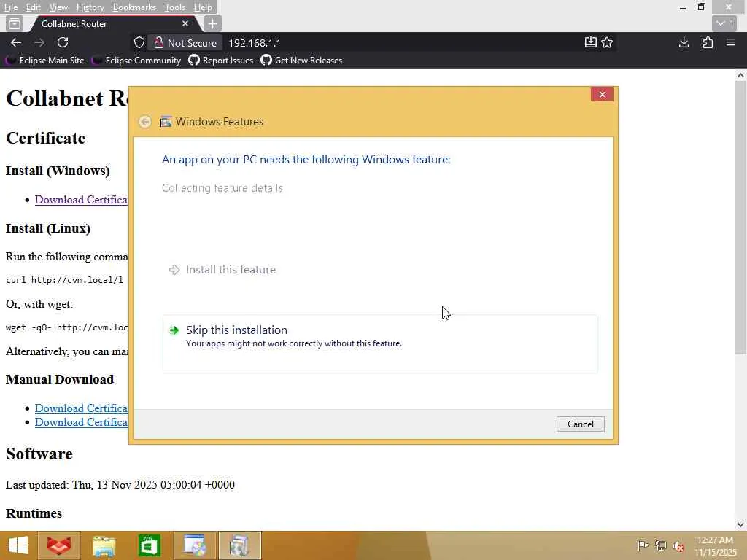Click the "Software" heading

coord(39,454)
